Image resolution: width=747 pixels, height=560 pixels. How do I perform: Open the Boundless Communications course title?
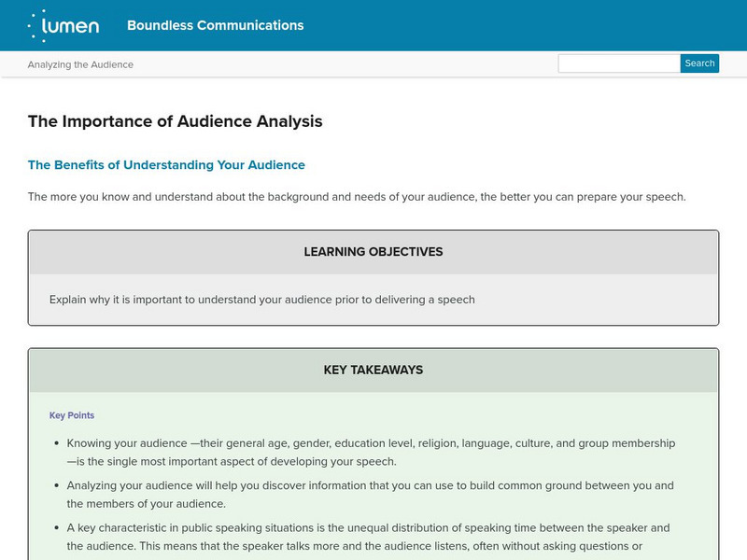215,25
